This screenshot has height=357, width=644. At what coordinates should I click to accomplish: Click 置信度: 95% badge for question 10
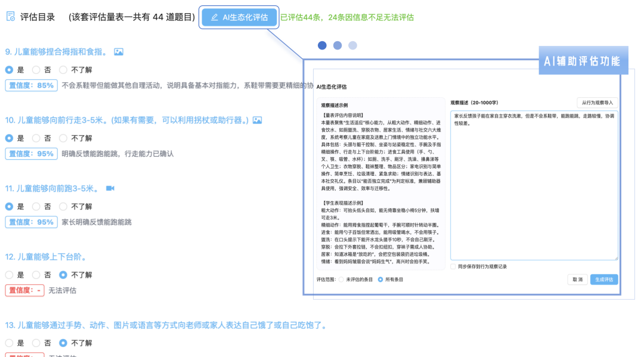(31, 154)
